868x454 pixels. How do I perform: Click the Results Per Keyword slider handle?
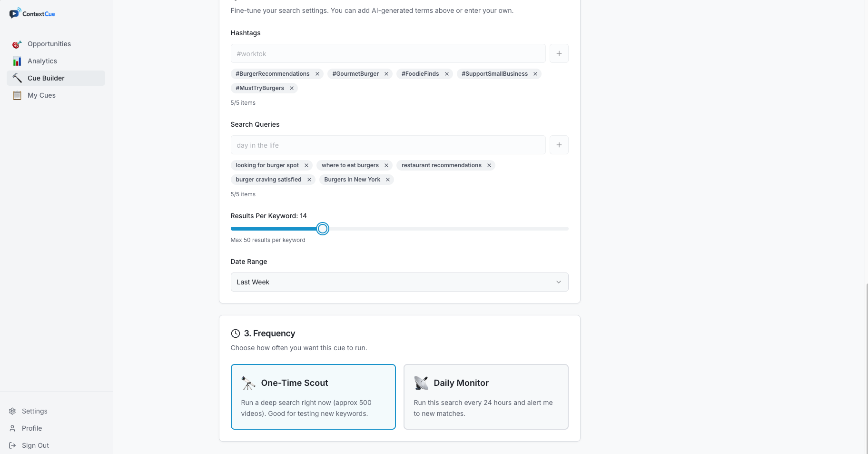(x=323, y=229)
